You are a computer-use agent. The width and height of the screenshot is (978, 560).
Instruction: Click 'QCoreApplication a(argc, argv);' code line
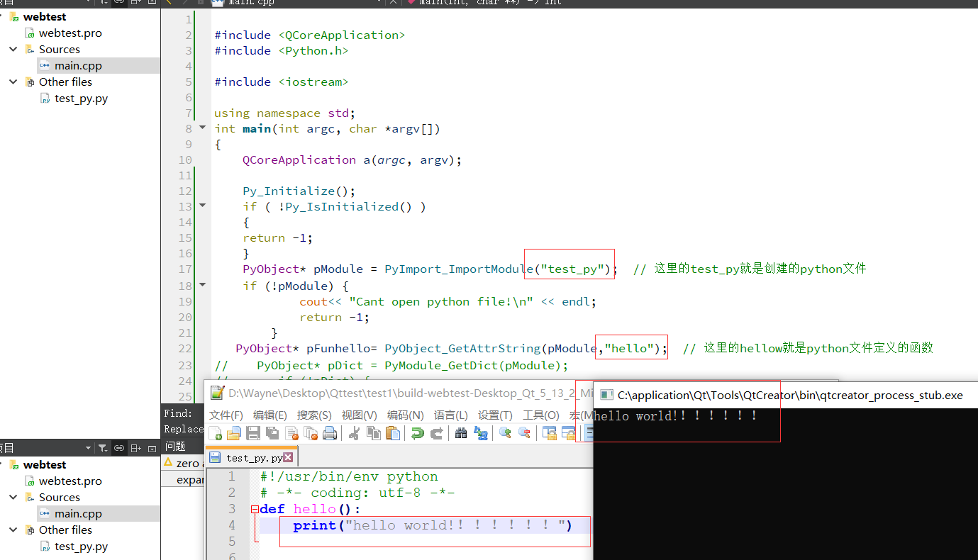coord(352,159)
